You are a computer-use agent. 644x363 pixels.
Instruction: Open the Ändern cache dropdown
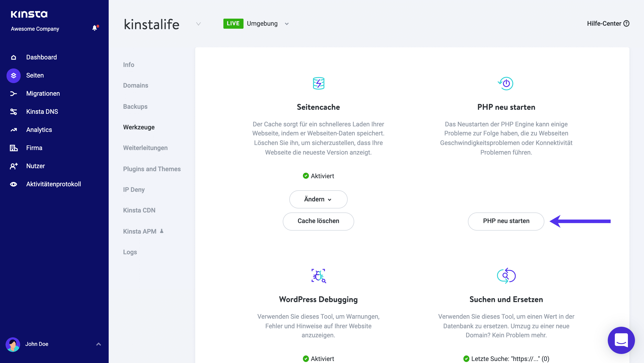point(318,199)
